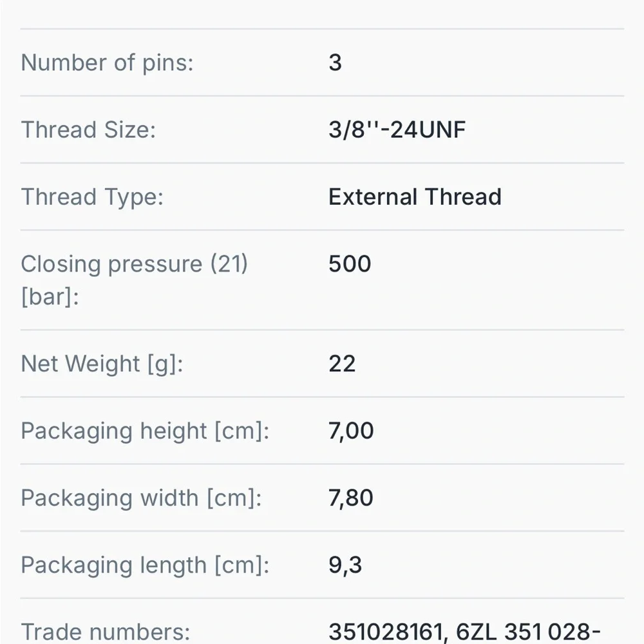Viewport: 644px width, 644px height.
Task: Click the '[bar]:' unit text
Action: (50, 297)
